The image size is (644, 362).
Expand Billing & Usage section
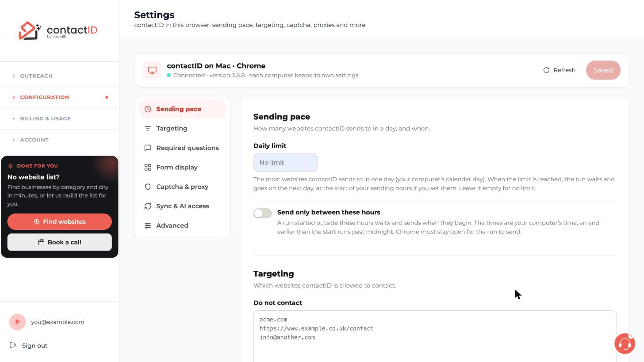coord(59,118)
